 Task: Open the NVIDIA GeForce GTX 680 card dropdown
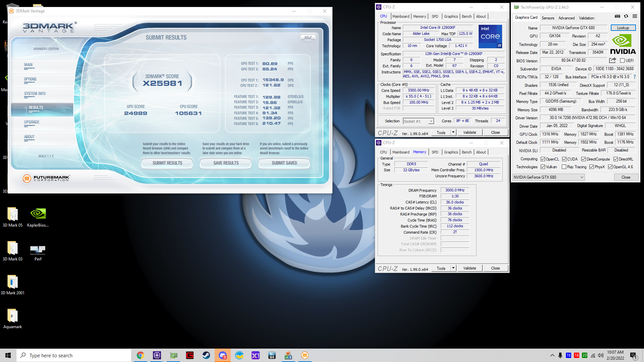click(548, 177)
